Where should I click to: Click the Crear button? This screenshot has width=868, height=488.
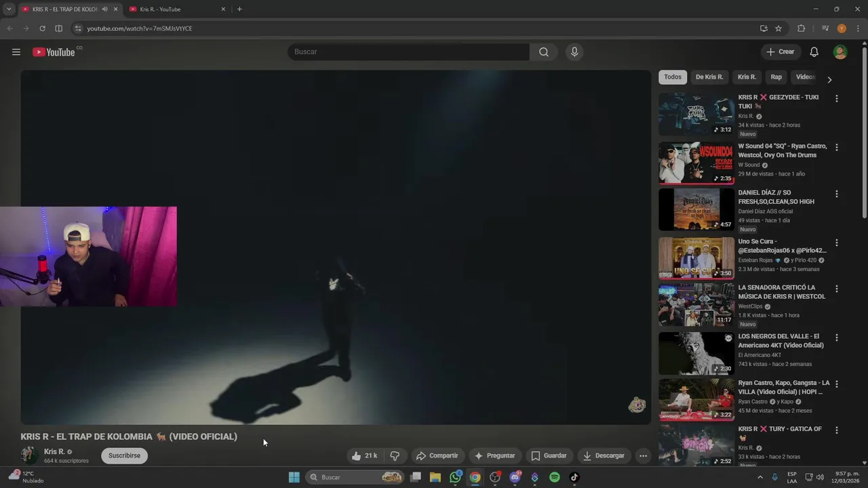(781, 52)
